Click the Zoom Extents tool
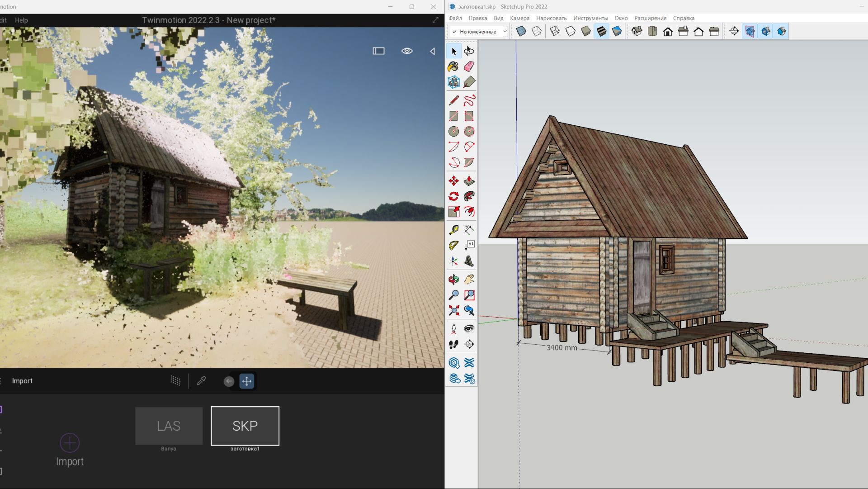This screenshot has height=489, width=868. (x=453, y=310)
